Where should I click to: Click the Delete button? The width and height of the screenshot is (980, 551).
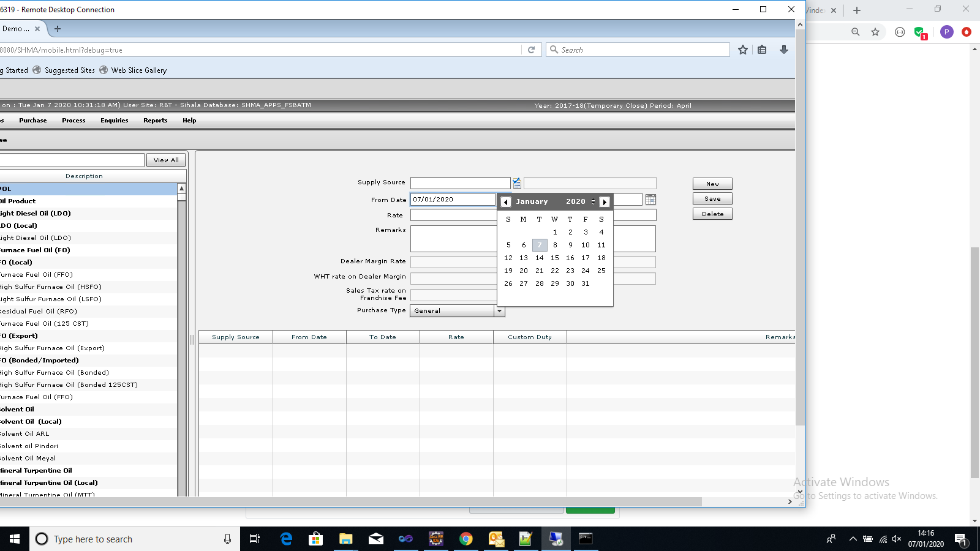click(x=712, y=214)
